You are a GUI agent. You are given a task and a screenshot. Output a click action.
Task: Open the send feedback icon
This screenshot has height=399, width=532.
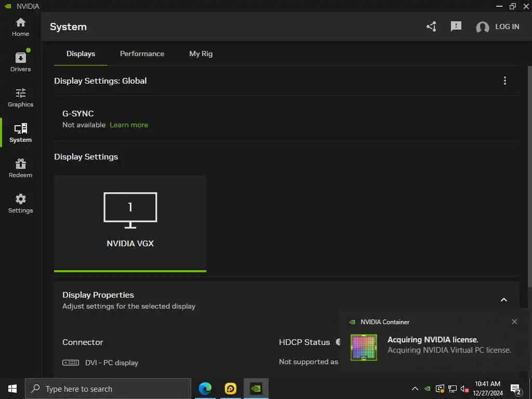456,26
